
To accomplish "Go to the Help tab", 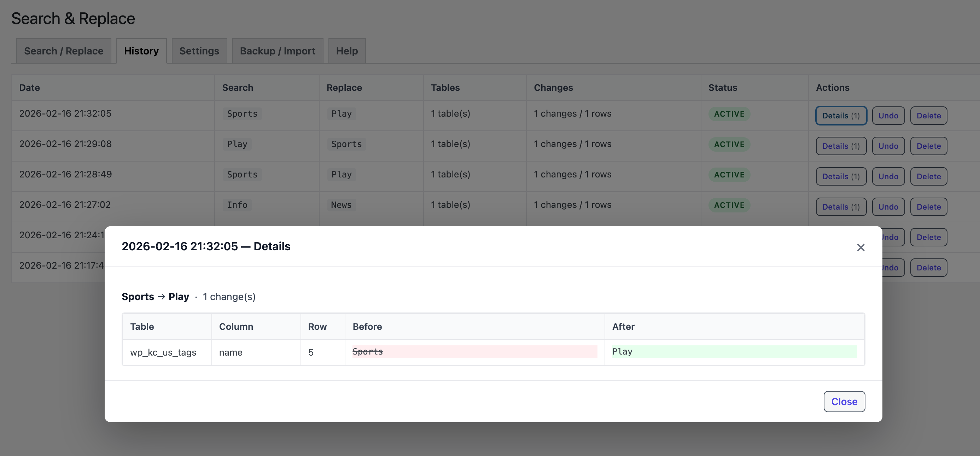I will (x=346, y=51).
